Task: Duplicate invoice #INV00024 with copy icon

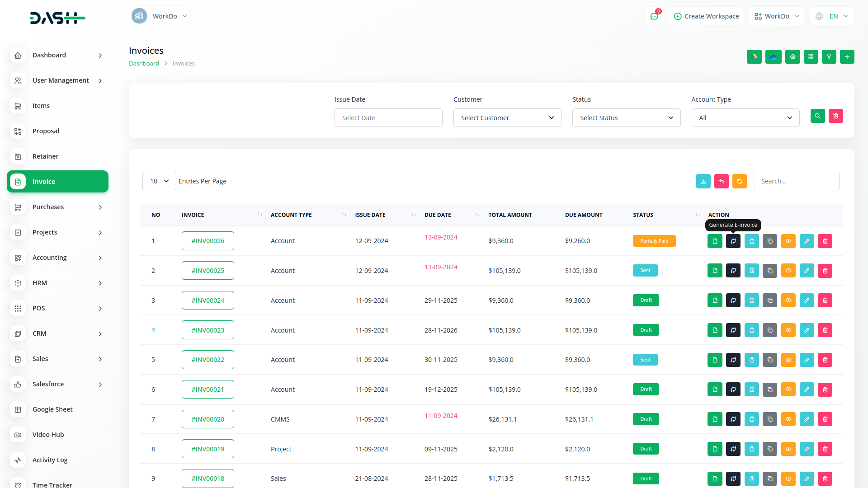Action: (769, 300)
